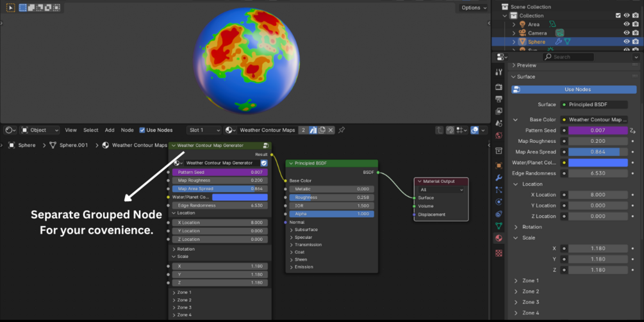Viewport: 644px width, 322px height.
Task: Click the Water/Planet color swatch in properties
Action: [598, 163]
